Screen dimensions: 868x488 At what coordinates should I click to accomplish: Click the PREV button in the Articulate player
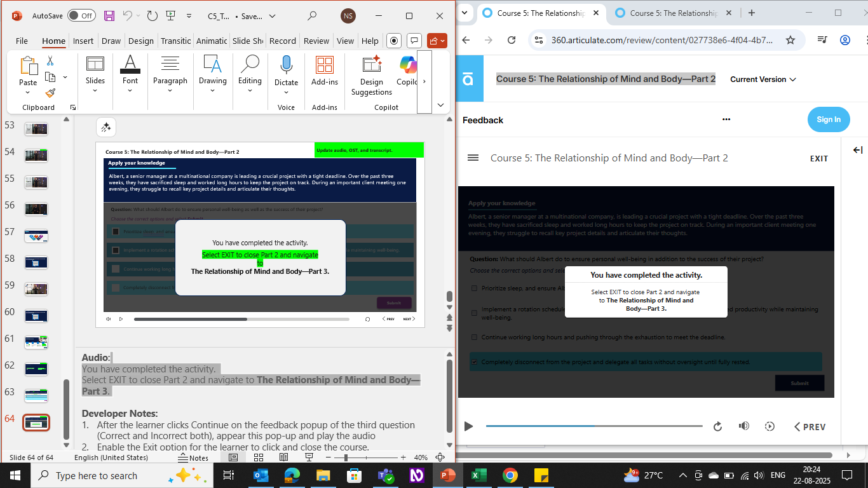pyautogui.click(x=810, y=427)
